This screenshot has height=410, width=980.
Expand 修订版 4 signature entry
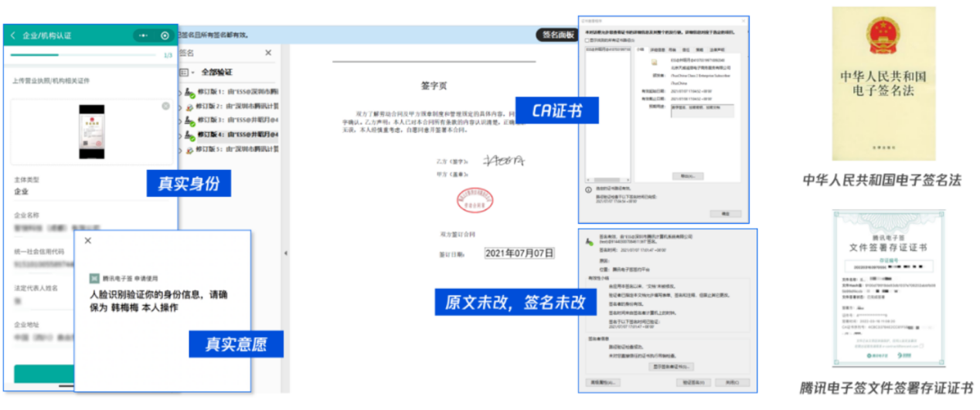(x=181, y=134)
